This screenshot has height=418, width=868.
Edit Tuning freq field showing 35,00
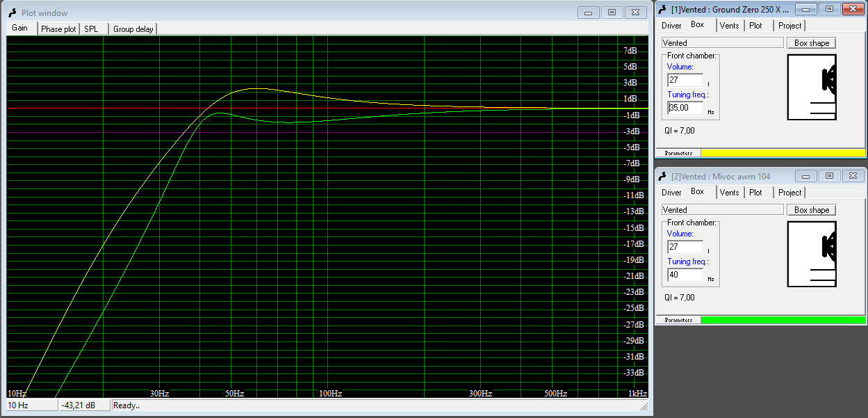coord(685,108)
